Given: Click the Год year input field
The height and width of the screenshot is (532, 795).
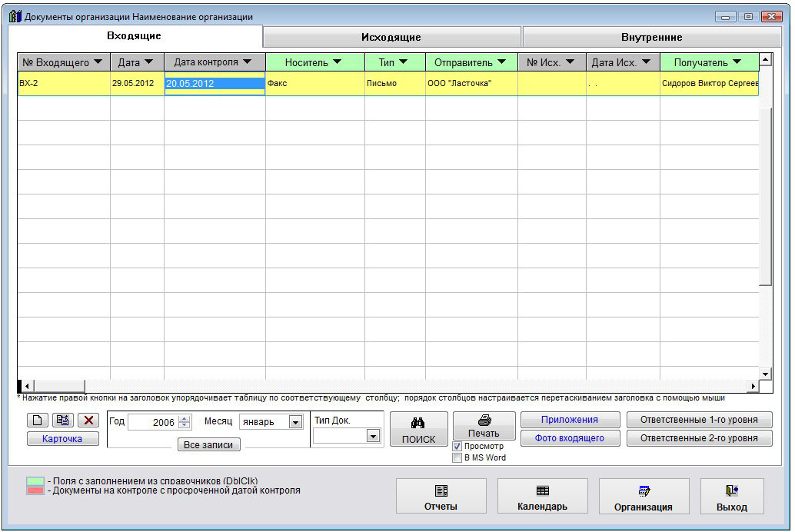Looking at the screenshot, I should coord(154,422).
